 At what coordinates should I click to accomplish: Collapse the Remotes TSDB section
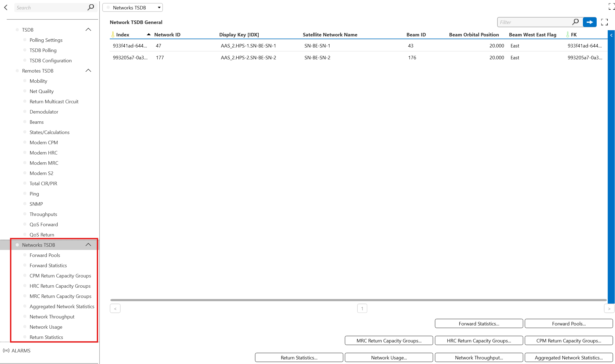point(88,70)
